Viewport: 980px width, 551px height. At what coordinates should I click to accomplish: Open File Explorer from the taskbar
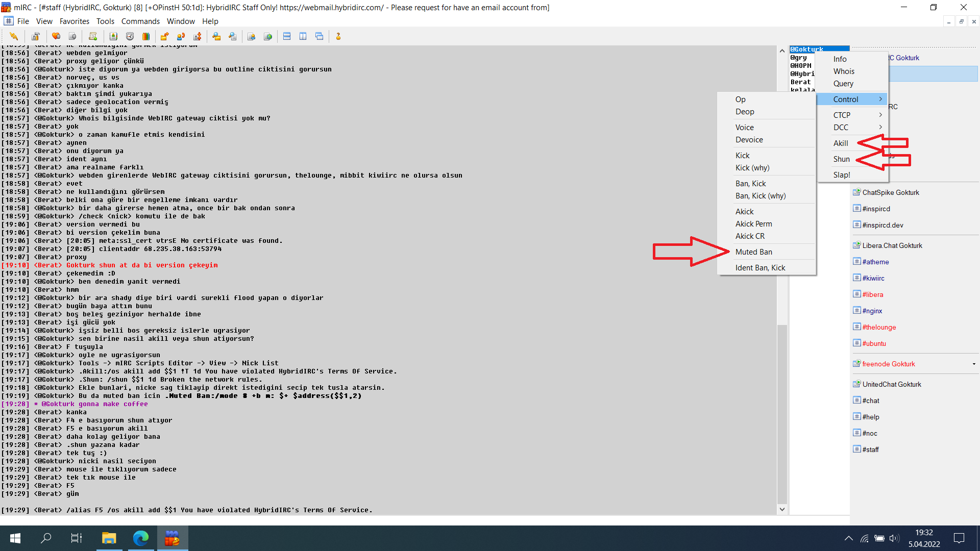pos(109,538)
